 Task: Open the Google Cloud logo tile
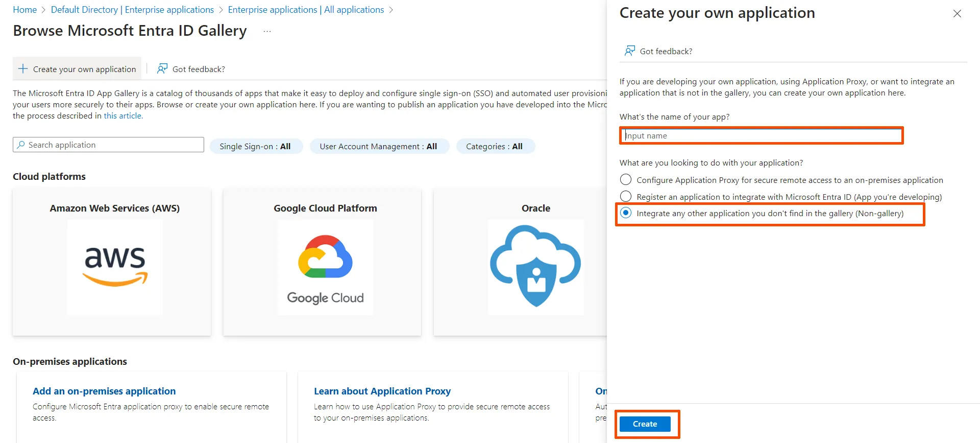(325, 267)
